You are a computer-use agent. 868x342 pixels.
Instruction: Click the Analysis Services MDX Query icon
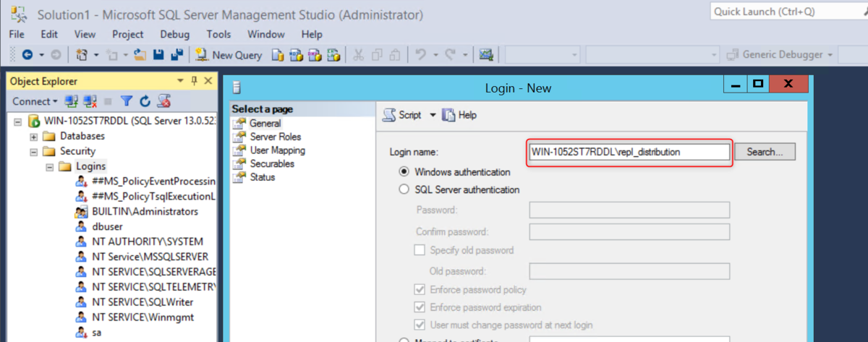pyautogui.click(x=296, y=54)
